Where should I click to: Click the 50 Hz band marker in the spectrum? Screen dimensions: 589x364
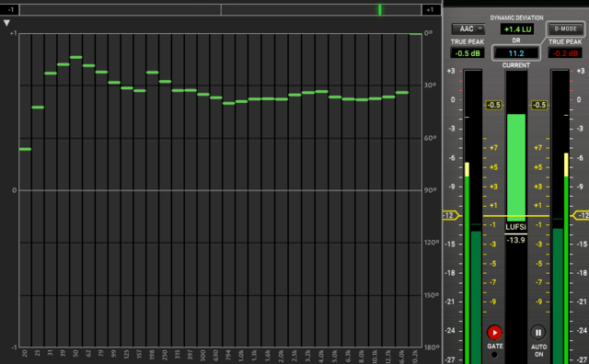click(x=75, y=57)
